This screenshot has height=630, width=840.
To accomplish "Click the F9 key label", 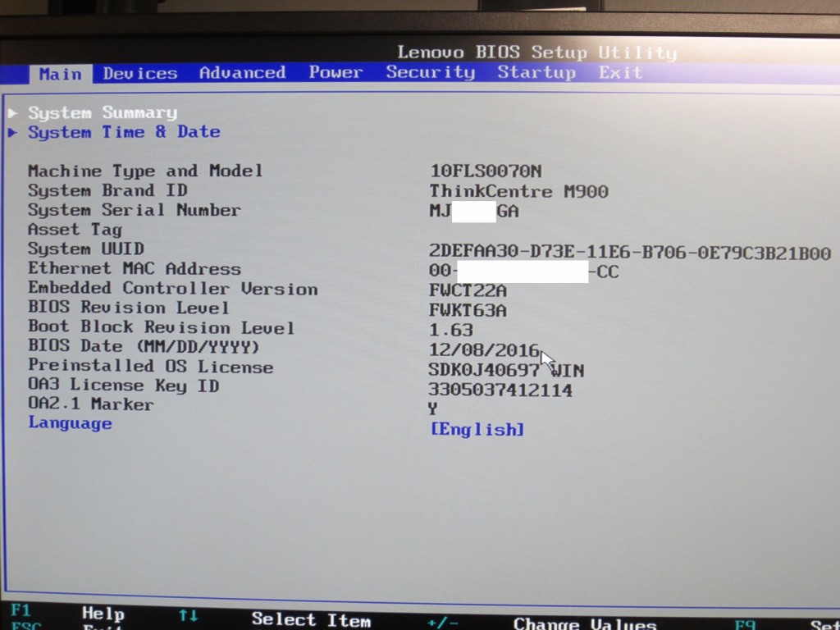I will (745, 623).
